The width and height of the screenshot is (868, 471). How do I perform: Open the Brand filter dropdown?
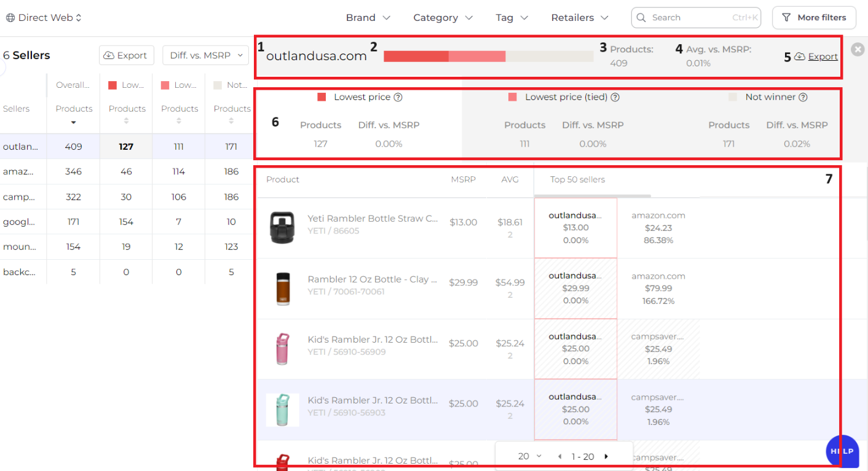368,18
